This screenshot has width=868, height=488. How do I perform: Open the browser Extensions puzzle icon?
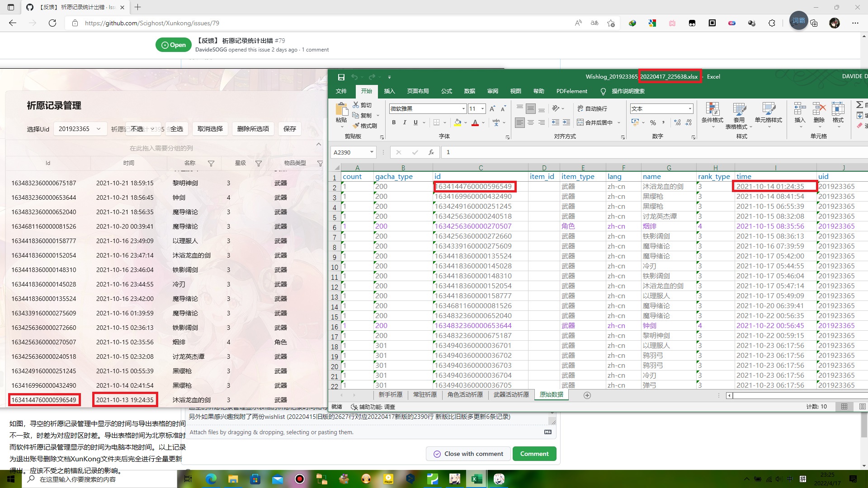pyautogui.click(x=772, y=23)
